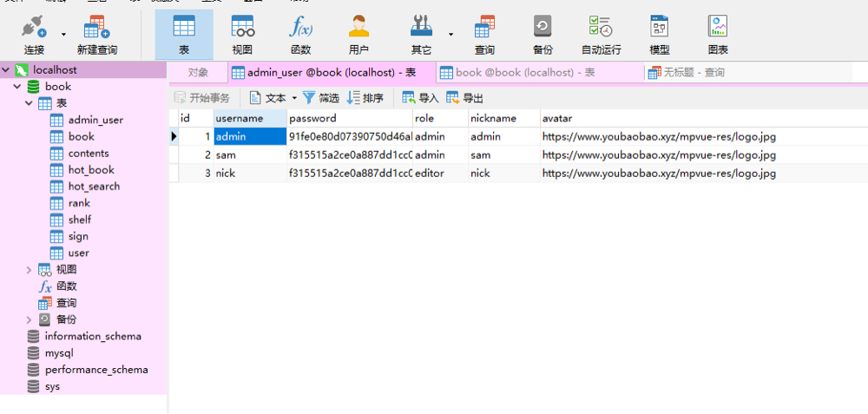Collapse the 表 tables folder
The width and height of the screenshot is (868, 414).
click(x=29, y=103)
